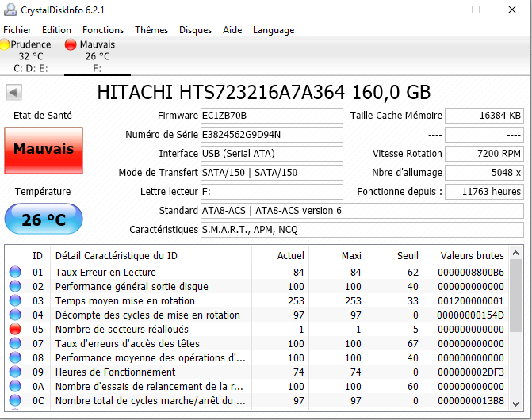Click blue status dot for ID 0A

point(15,386)
